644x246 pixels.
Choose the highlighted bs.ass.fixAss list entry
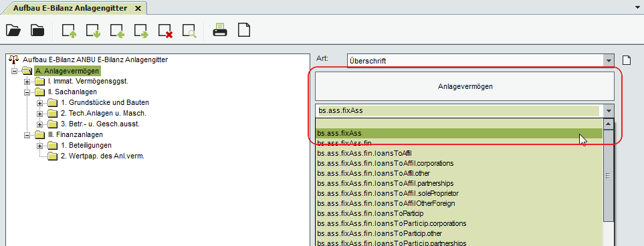click(459, 133)
